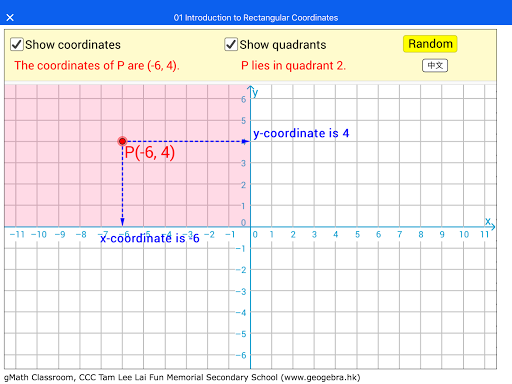The width and height of the screenshot is (512, 384).
Task: Click the title '01 Introduction to Rectangular Coordinates'
Action: click(256, 18)
